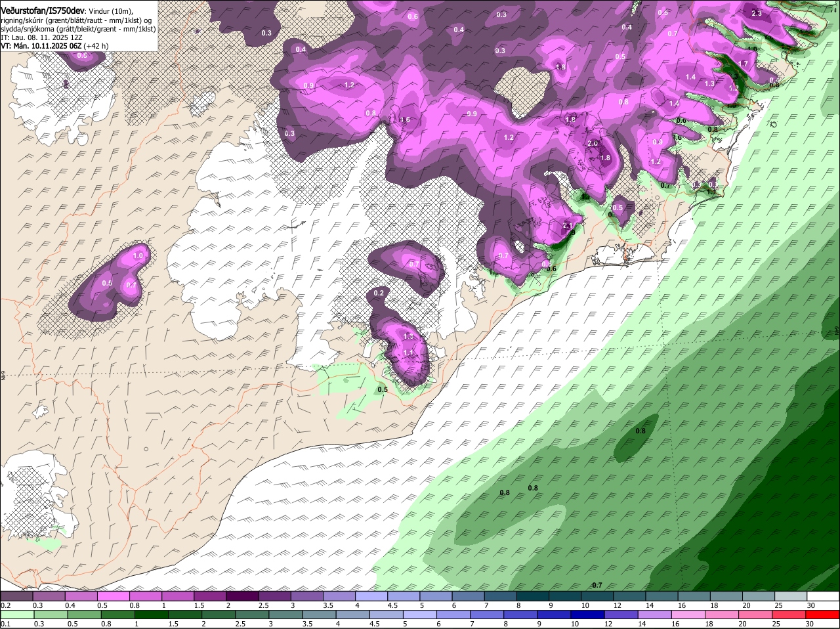Click the Veðurstofan/IS750dev title text
Screen dimensions: 840x629
tap(43, 11)
